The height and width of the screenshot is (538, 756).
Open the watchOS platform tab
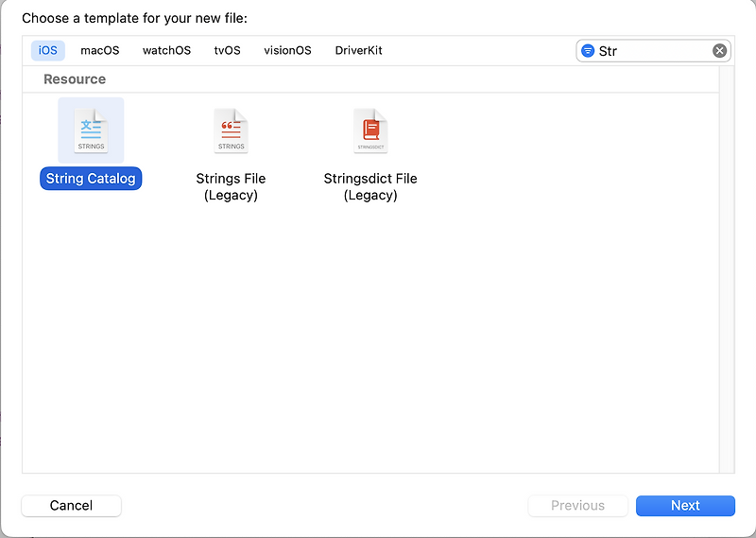166,50
